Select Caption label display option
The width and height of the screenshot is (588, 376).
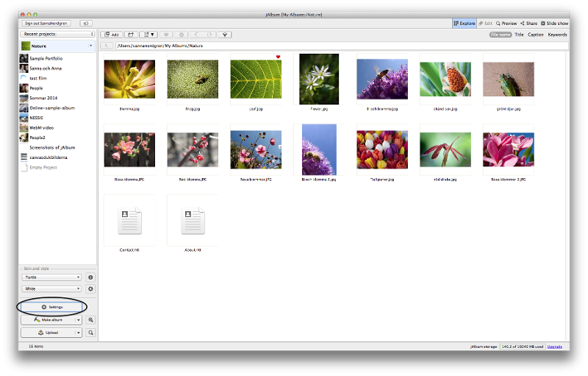(x=536, y=35)
